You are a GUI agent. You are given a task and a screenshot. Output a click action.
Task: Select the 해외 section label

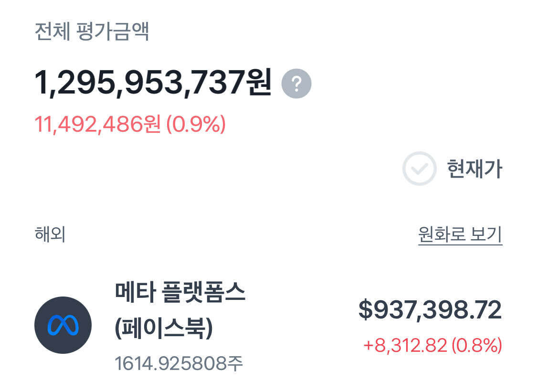(50, 234)
